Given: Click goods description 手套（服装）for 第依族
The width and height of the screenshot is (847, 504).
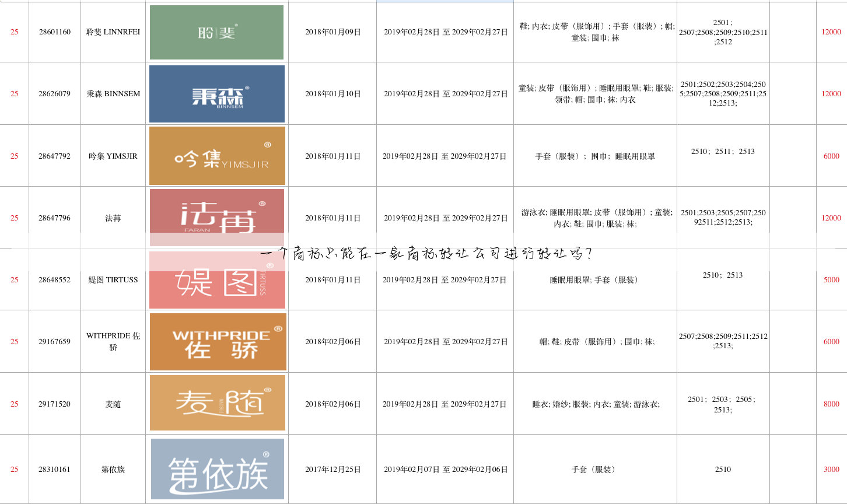Looking at the screenshot, I should click(594, 469).
